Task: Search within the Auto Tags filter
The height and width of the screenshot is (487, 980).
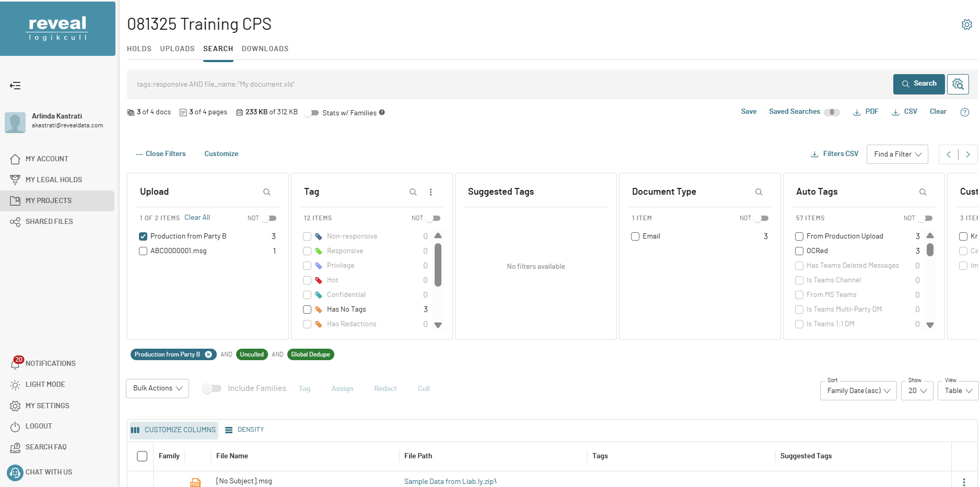Action: tap(923, 192)
